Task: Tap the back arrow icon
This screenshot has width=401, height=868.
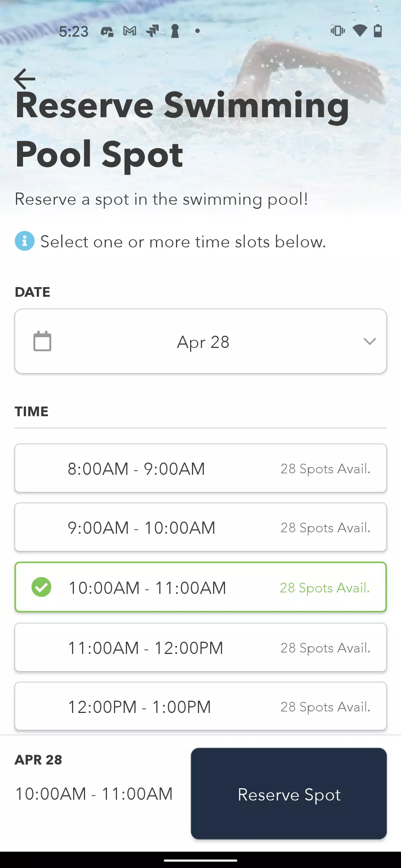Action: 25,79
